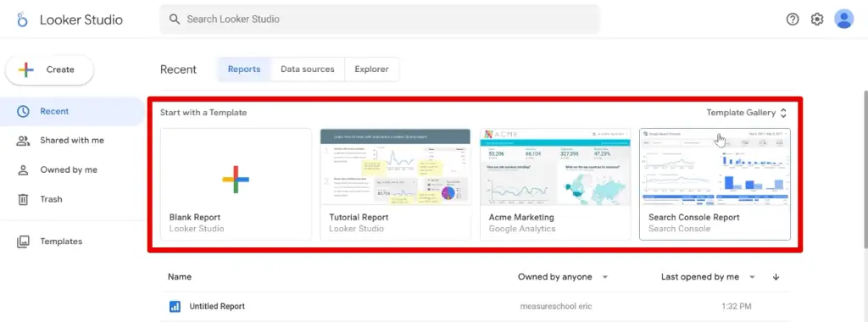Open the Tutorial Report template thumbnail
Image resolution: width=868 pixels, height=322 pixels.
(395, 167)
